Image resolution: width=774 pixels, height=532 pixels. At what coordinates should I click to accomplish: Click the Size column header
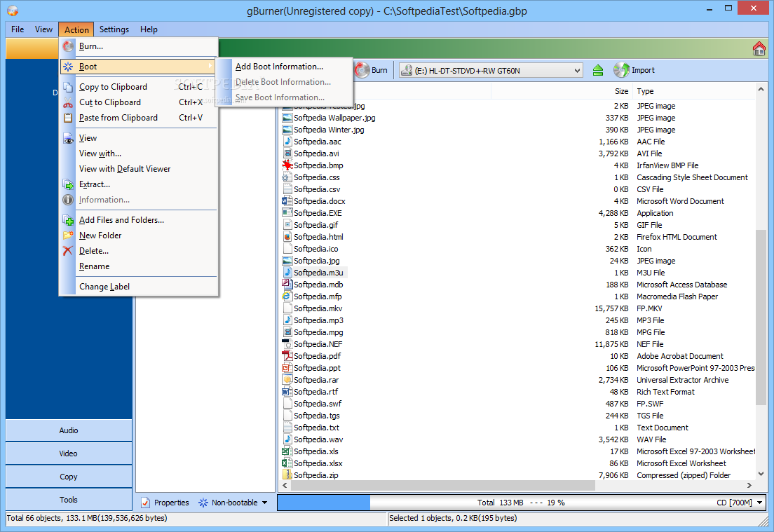coord(562,91)
